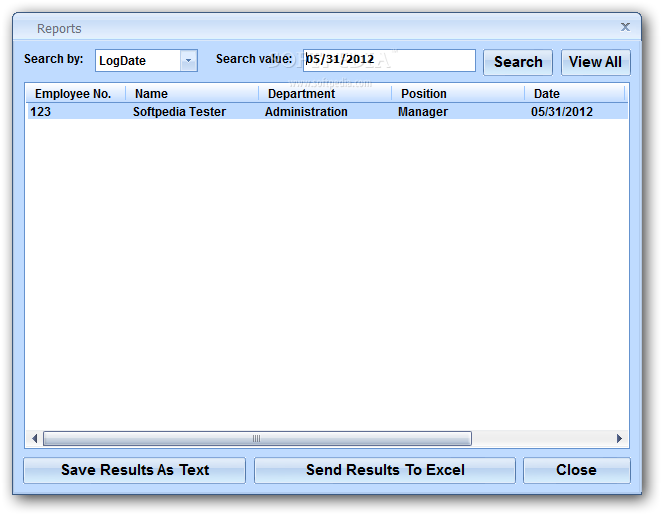This screenshot has width=662, height=515.
Task: Click the horizontal scrollbar thumb
Action: [x=257, y=439]
